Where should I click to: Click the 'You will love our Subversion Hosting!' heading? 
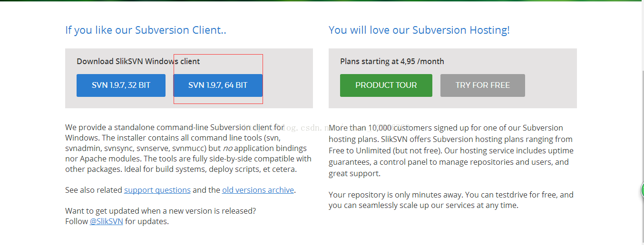click(x=419, y=30)
